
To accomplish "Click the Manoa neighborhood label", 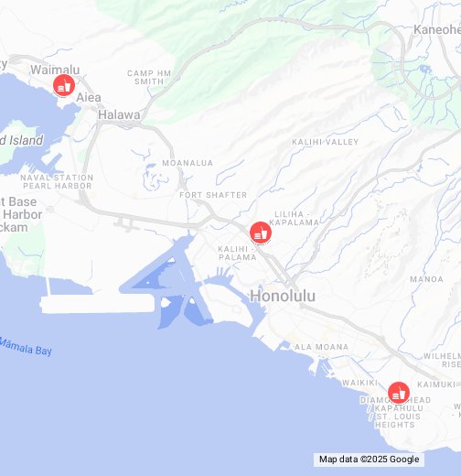I will pos(426,279).
